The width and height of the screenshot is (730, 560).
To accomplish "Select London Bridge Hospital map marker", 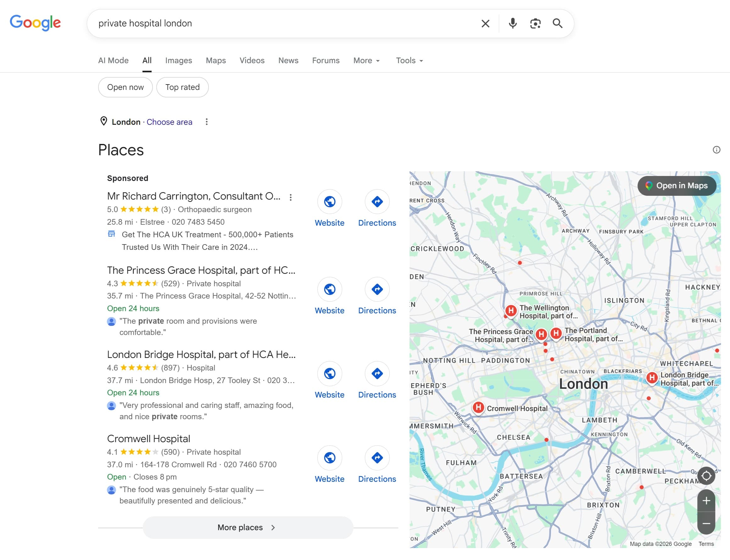I will [652, 378].
